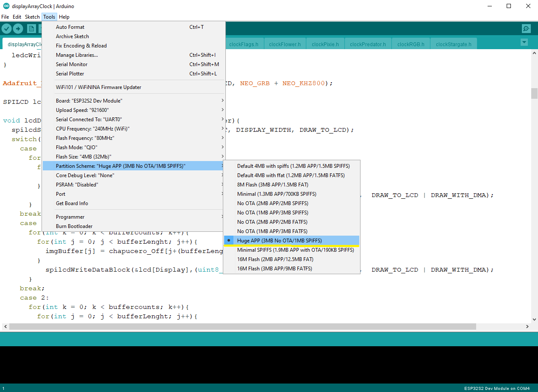Select 16M Flash 2MB APP/12.5MB FAT
This screenshot has height=392, width=538.
(x=291, y=259)
